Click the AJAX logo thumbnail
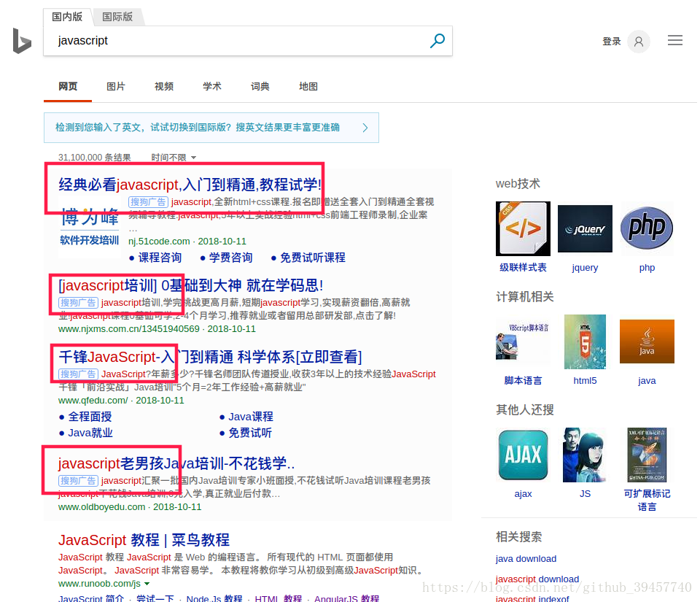This screenshot has width=700, height=602. 523,455
